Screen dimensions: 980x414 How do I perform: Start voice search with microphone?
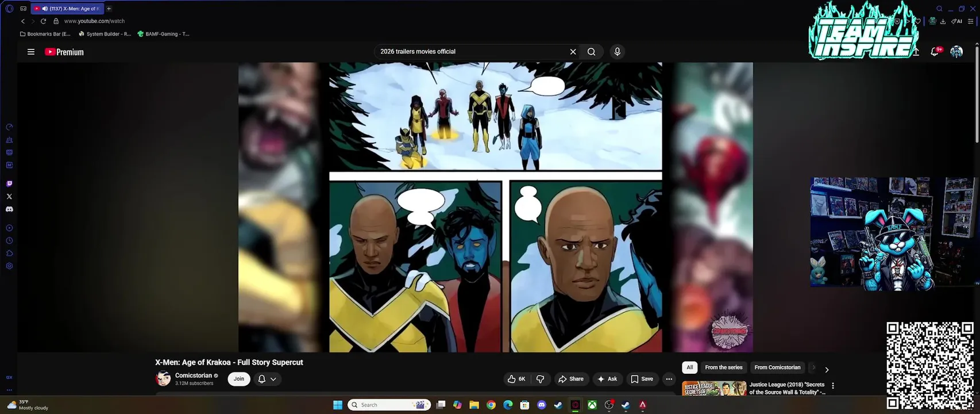point(617,52)
